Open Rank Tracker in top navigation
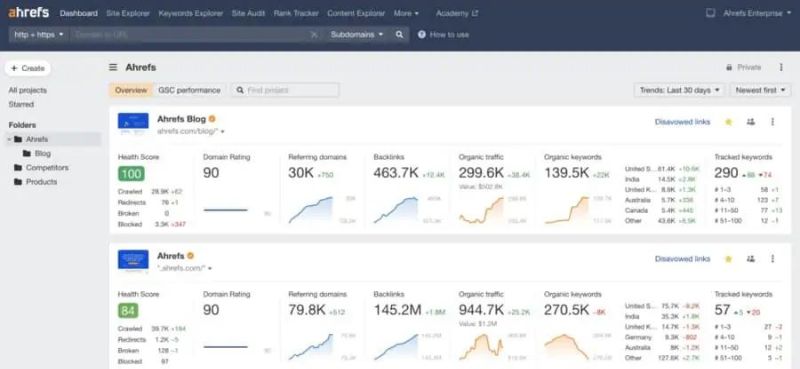Image resolution: width=800 pixels, height=369 pixels. tap(296, 13)
